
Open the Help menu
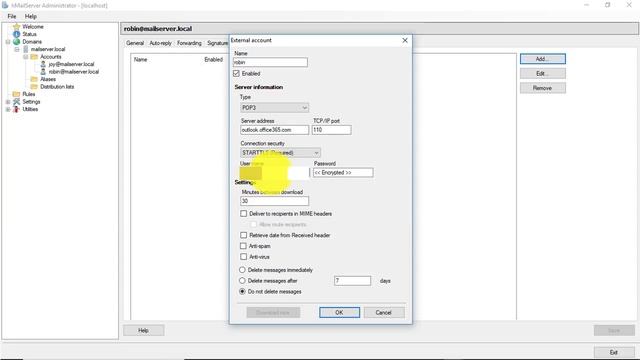[x=31, y=16]
